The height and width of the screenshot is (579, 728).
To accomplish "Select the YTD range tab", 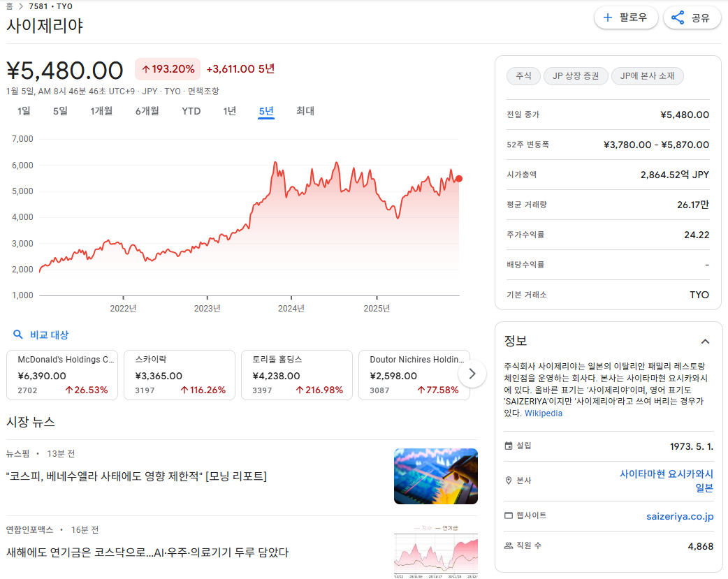I will tap(191, 111).
